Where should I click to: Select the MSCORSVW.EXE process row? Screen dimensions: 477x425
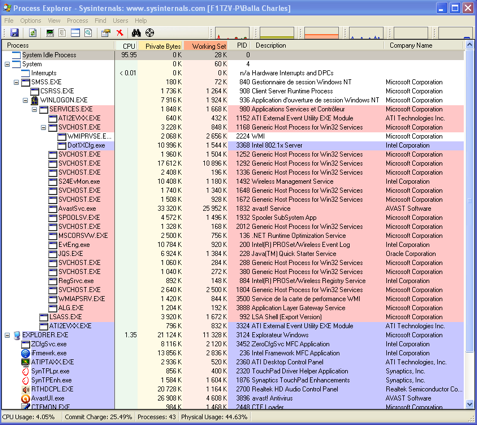[233, 236]
